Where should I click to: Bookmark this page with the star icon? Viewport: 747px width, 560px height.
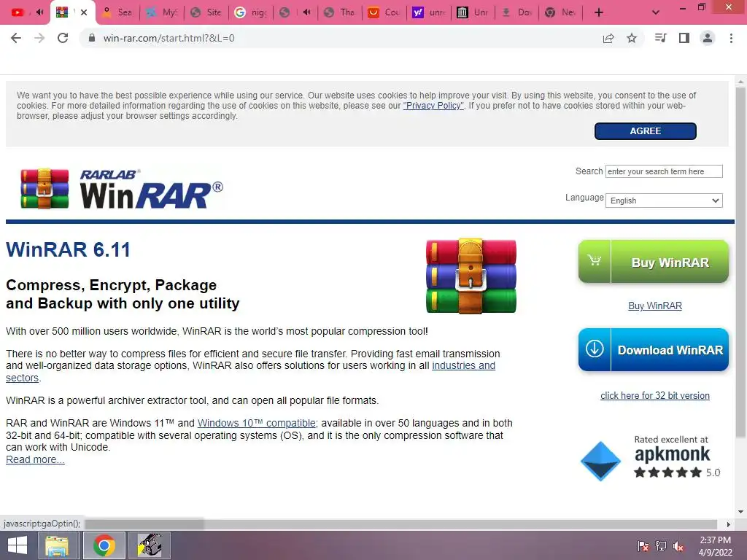click(x=632, y=38)
